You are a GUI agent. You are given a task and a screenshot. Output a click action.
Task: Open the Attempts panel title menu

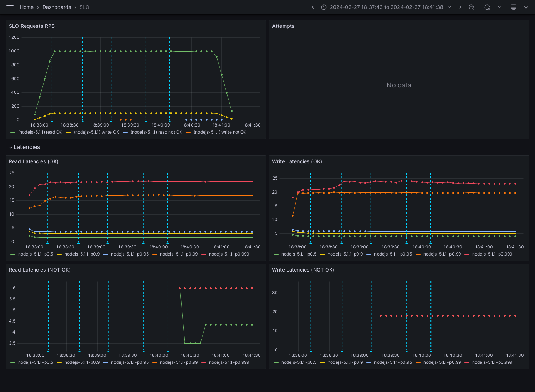[283, 26]
